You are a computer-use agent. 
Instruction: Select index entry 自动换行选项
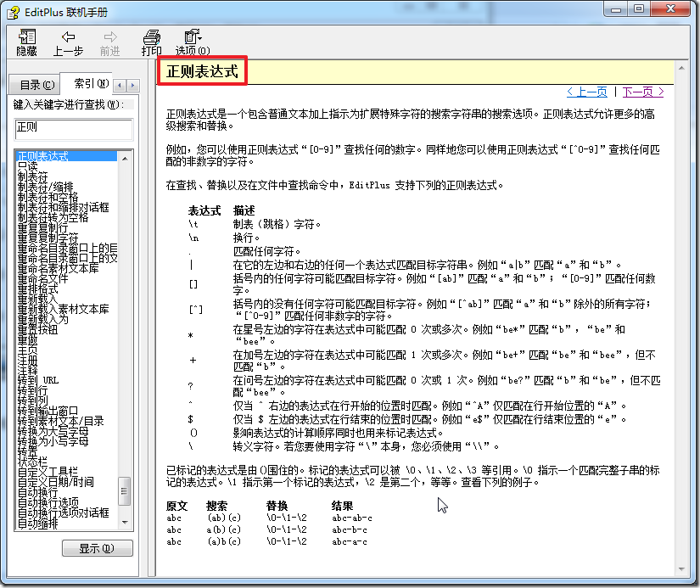pyautogui.click(x=48, y=502)
